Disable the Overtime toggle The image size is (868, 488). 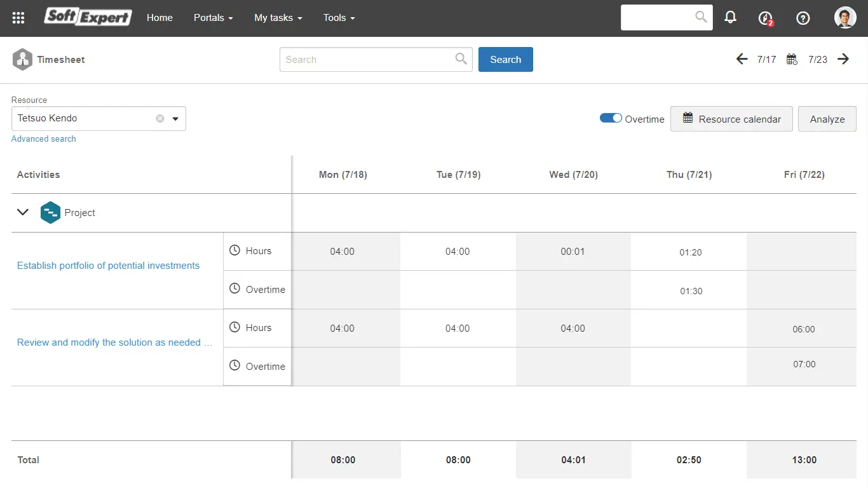(611, 118)
